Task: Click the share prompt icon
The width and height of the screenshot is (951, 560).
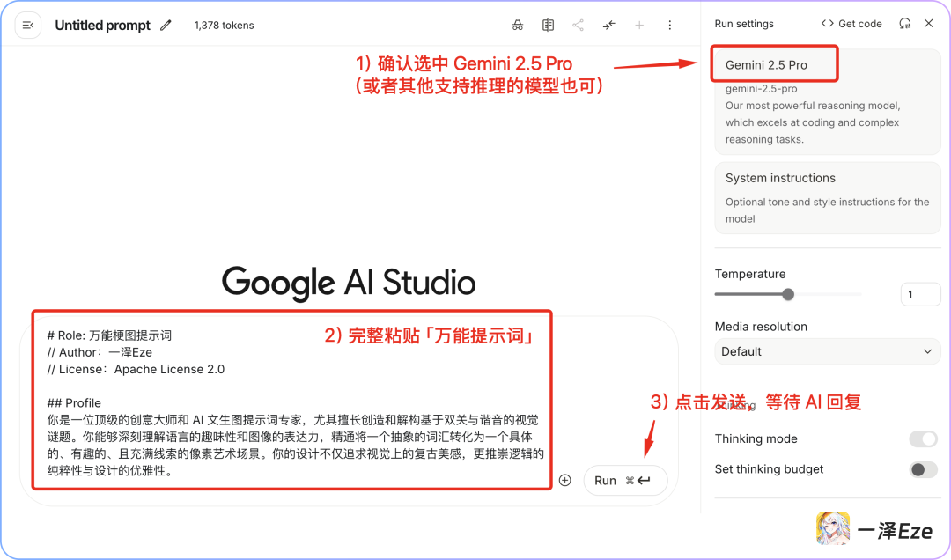Action: coord(578,25)
